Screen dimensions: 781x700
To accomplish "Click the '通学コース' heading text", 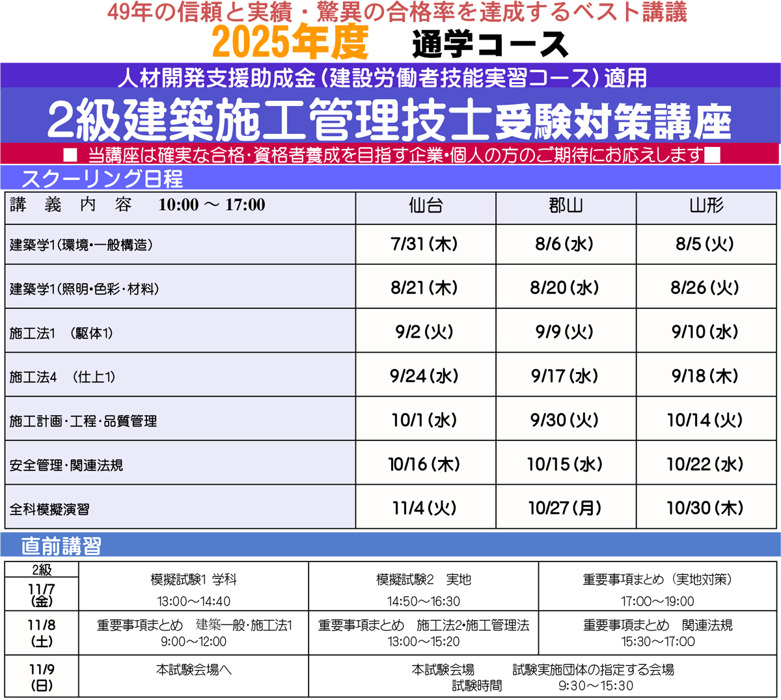I will [x=490, y=44].
